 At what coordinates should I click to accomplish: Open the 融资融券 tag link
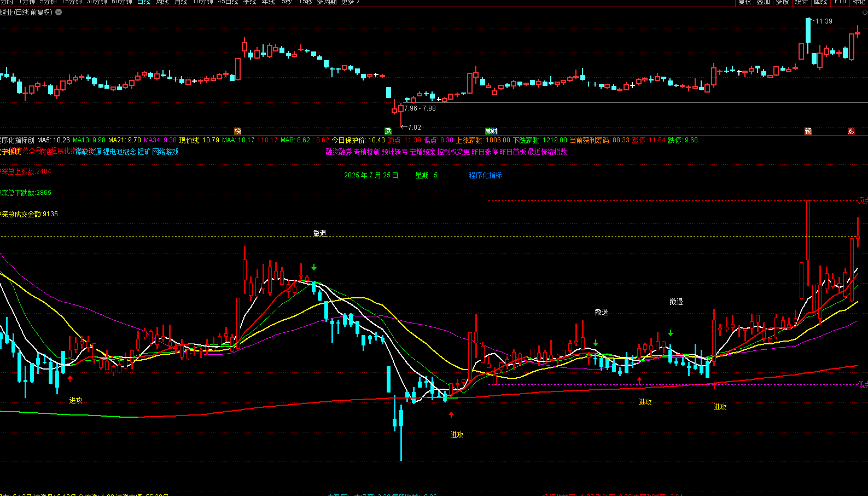339,152
